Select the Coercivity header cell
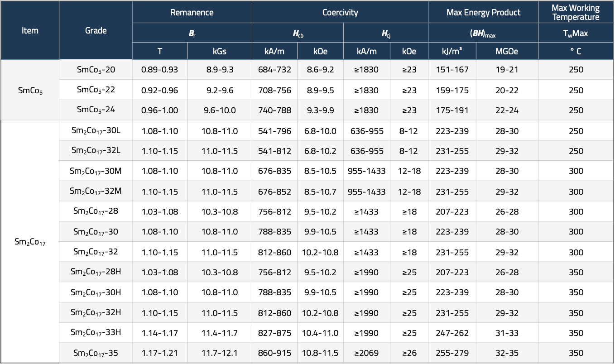Image resolution: width=615 pixels, height=364 pixels. 340,13
